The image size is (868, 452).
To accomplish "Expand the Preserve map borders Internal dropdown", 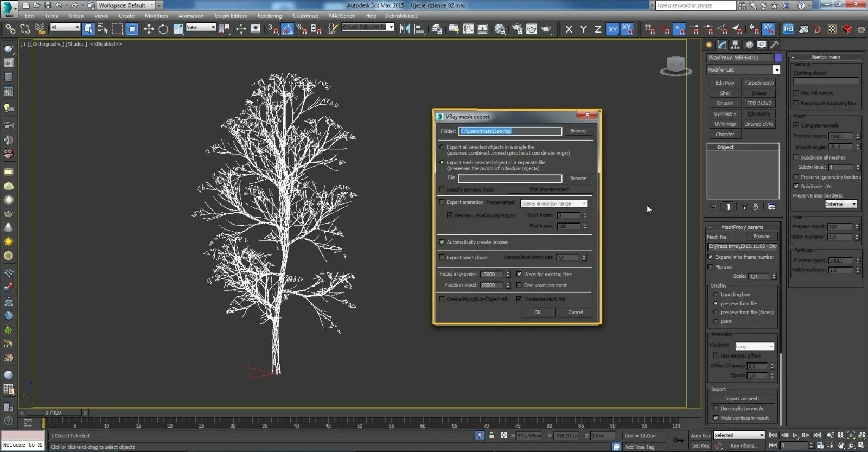I will point(841,204).
